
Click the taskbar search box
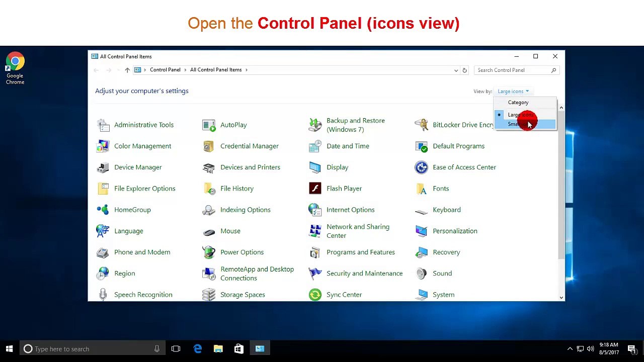[93, 349]
